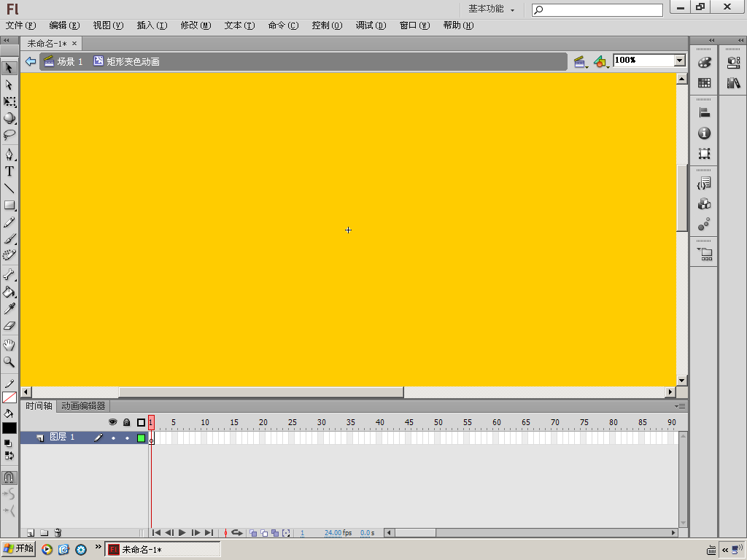Image resolution: width=747 pixels, height=560 pixels.
Task: Open the Project panel folder icon
Action: point(704,254)
